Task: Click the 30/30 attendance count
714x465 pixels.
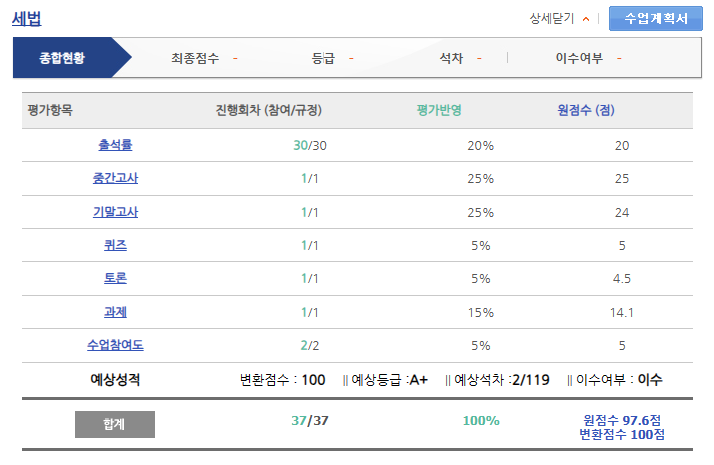Action: tap(310, 145)
